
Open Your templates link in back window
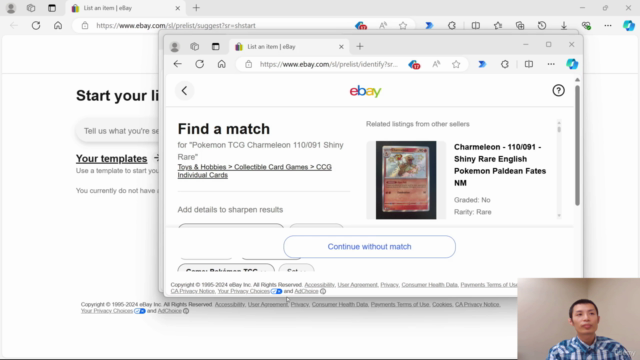(111, 158)
